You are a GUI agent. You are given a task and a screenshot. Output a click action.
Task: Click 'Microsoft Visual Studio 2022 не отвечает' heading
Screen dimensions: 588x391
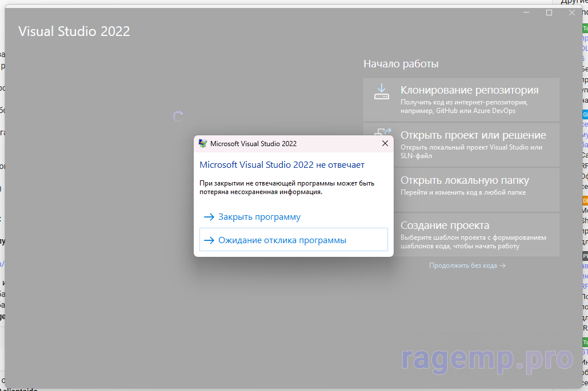[x=282, y=165]
